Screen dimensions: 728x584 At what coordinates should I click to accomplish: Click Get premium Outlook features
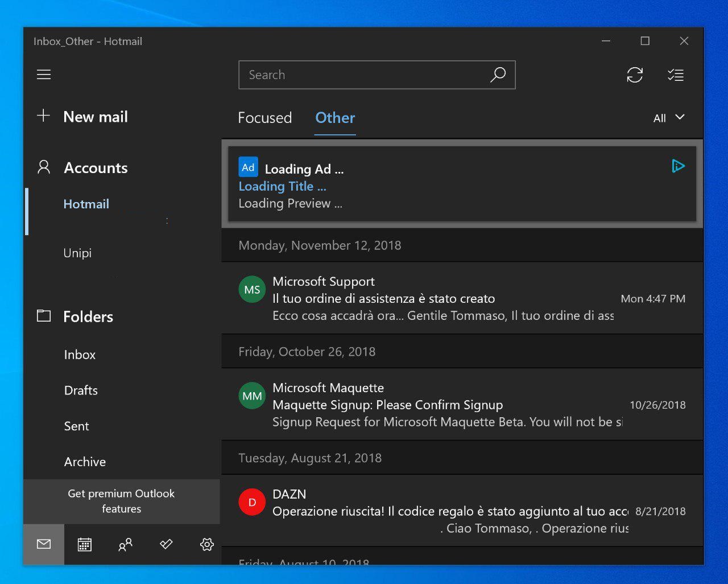click(x=121, y=501)
